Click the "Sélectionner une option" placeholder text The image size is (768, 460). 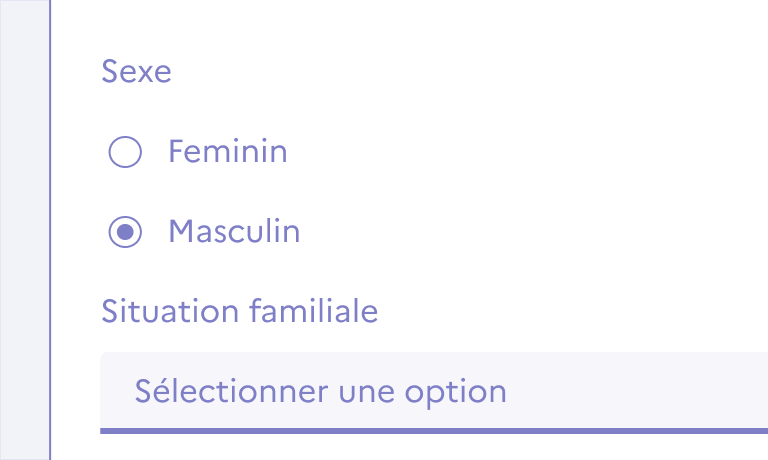click(320, 390)
